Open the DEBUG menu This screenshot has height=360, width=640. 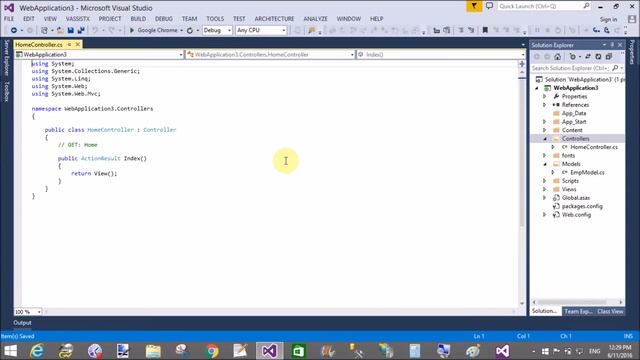(164, 19)
